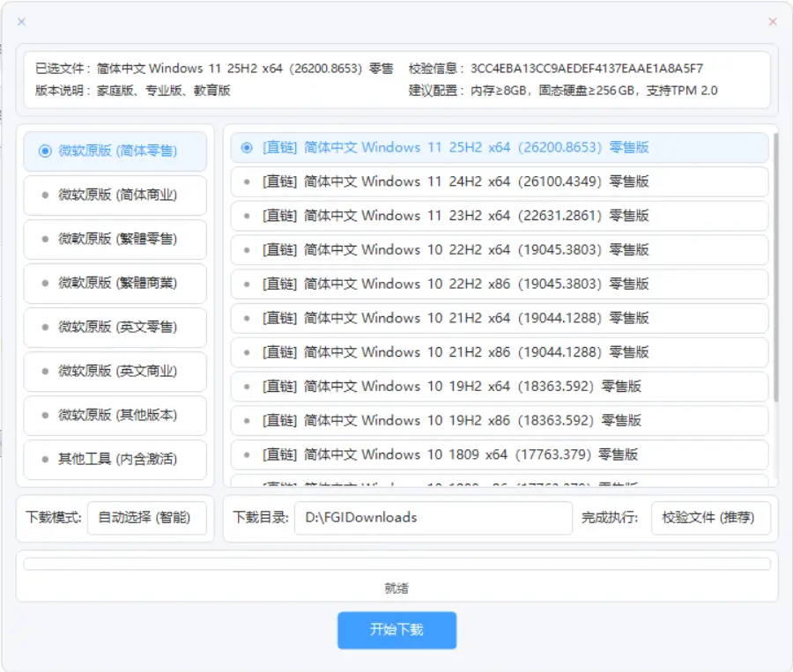Pick Windows 10 21H2 x64 (19044.1288) entry

point(500,318)
